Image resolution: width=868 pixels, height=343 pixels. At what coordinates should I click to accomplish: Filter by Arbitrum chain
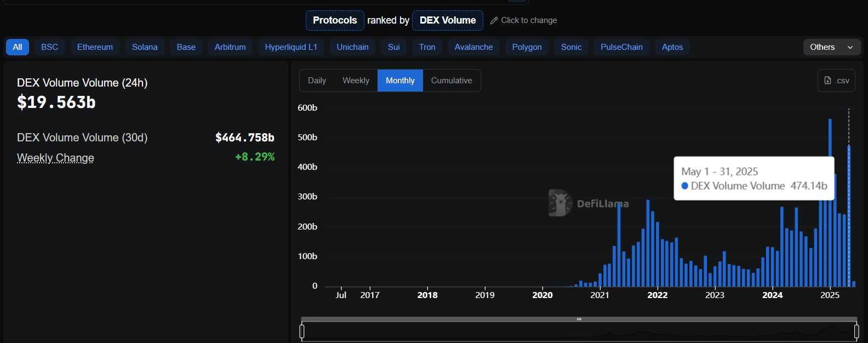coord(230,47)
